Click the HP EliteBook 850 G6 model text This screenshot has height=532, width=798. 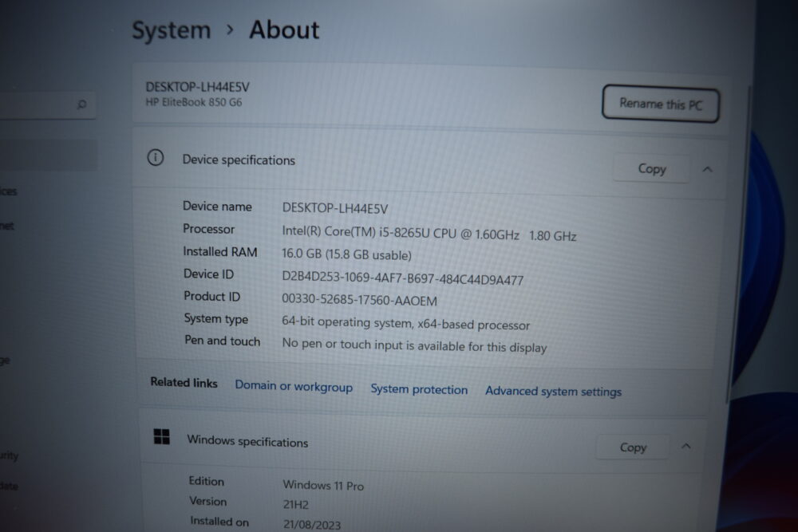194,102
